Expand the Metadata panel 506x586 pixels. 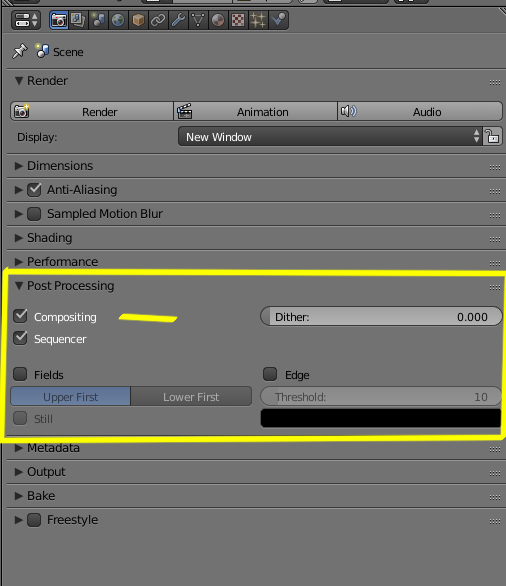pyautogui.click(x=18, y=448)
